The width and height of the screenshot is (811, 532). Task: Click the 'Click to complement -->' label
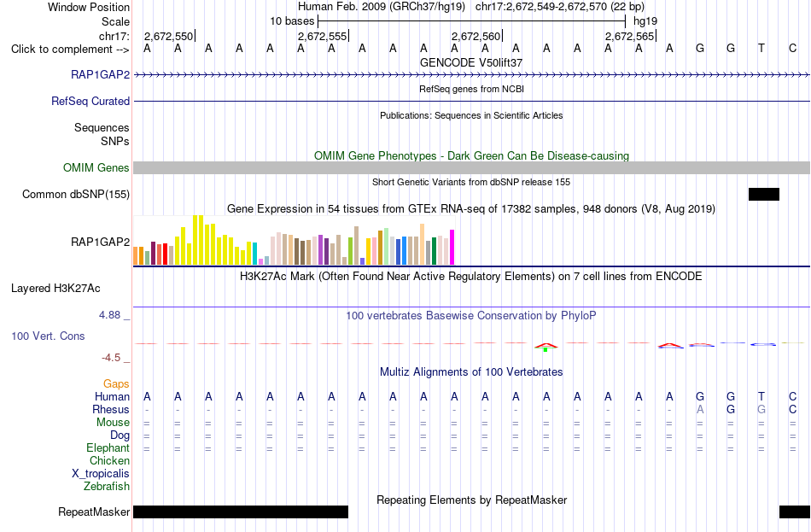click(x=70, y=50)
